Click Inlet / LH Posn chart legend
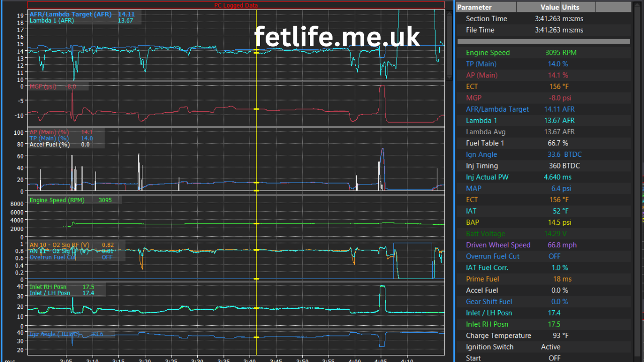Viewport: 644px width, 362px height. (x=50, y=293)
